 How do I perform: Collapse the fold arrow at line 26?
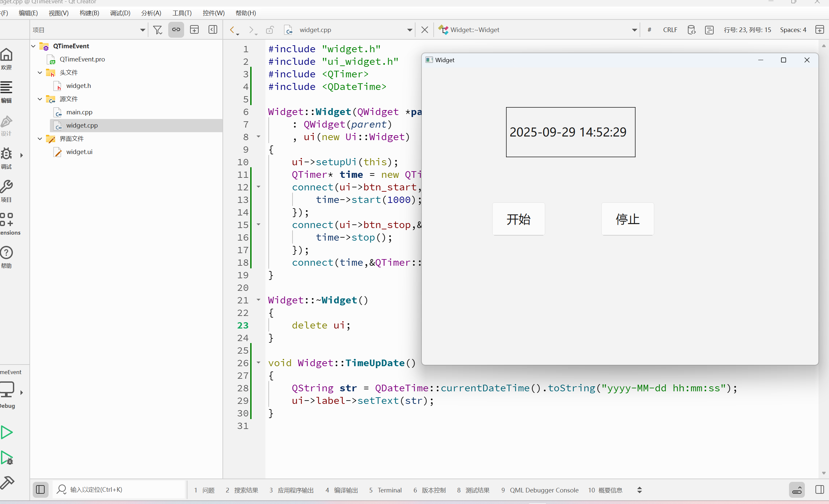[x=258, y=362]
